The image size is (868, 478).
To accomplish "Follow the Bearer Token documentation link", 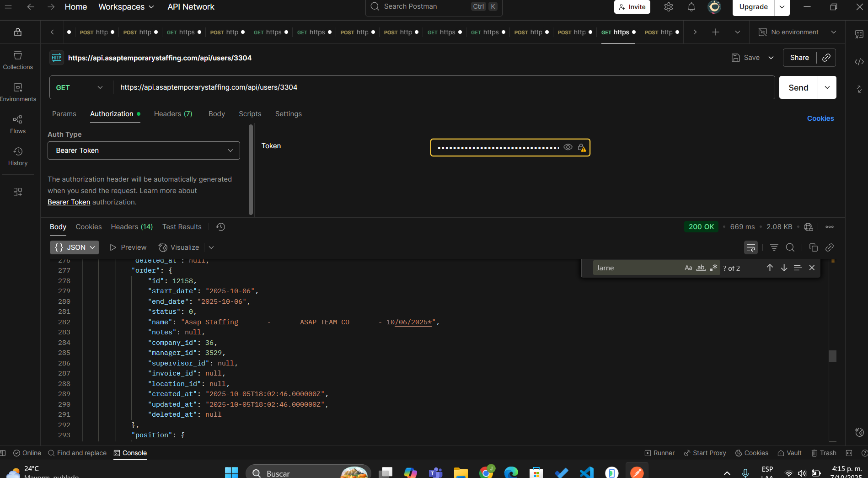I will pos(69,202).
